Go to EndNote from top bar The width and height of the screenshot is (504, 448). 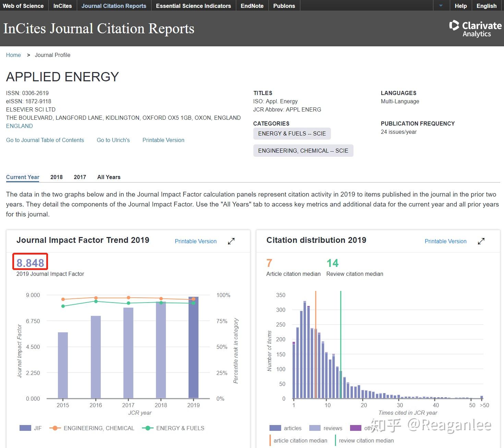(x=252, y=6)
